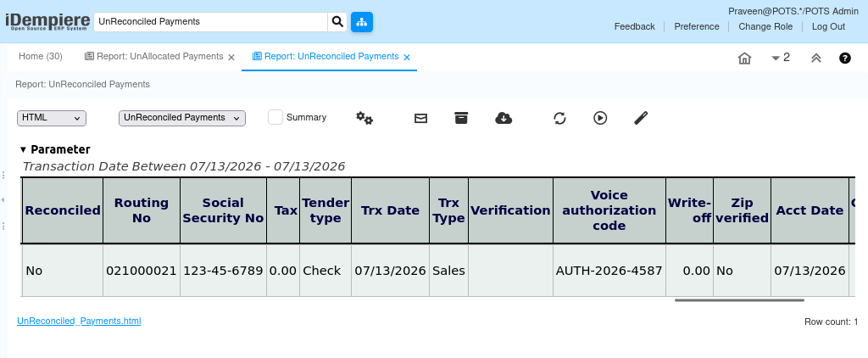Click the left side panel collapse arrow
868x358 pixels.
coord(3,199)
